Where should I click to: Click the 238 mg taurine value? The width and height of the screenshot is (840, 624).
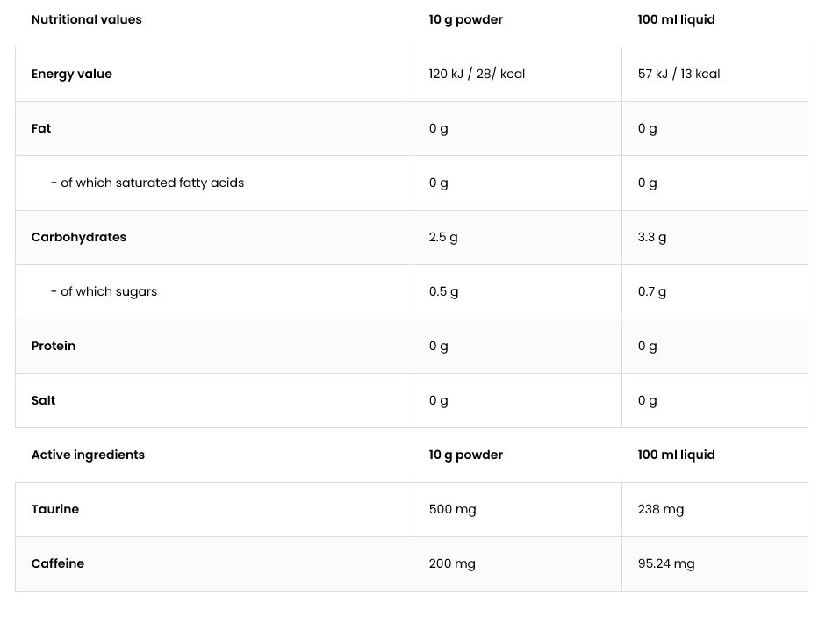[x=661, y=509]
